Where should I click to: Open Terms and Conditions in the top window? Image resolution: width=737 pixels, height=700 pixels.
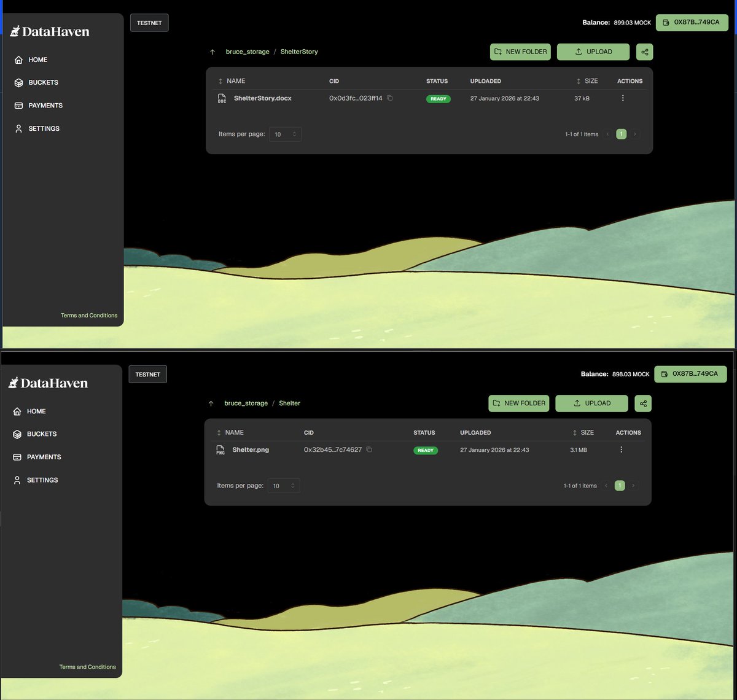[89, 316]
